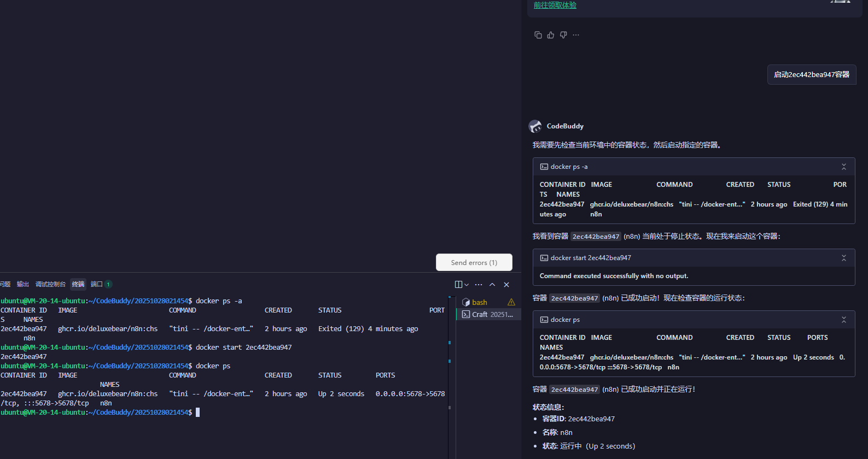Switch to the 调试控制台 panel tab
This screenshot has width=868, height=459.
50,284
